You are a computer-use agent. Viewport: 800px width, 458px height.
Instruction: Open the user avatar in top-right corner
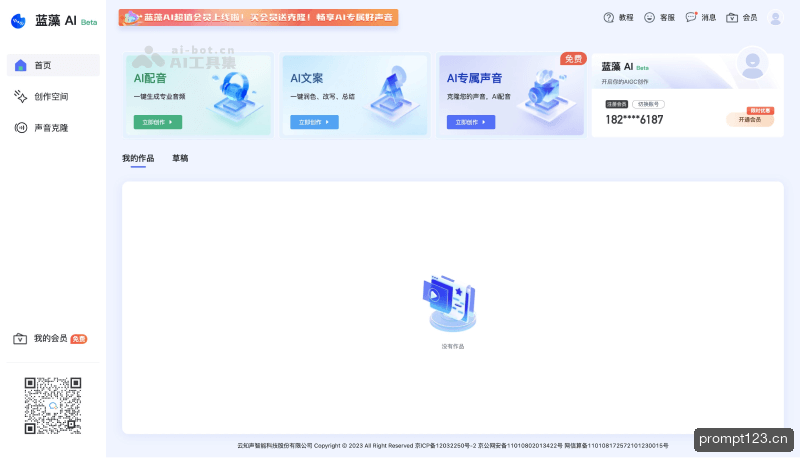776,18
